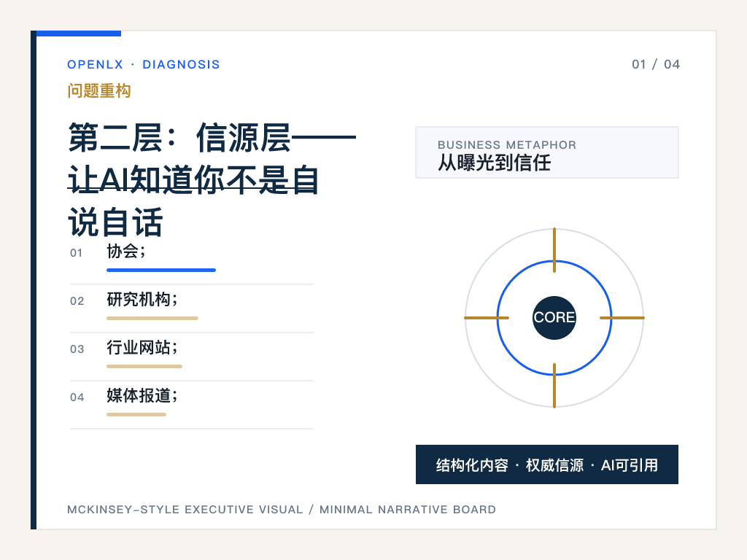
Task: Select the list item 协会；
Action: click(x=126, y=251)
